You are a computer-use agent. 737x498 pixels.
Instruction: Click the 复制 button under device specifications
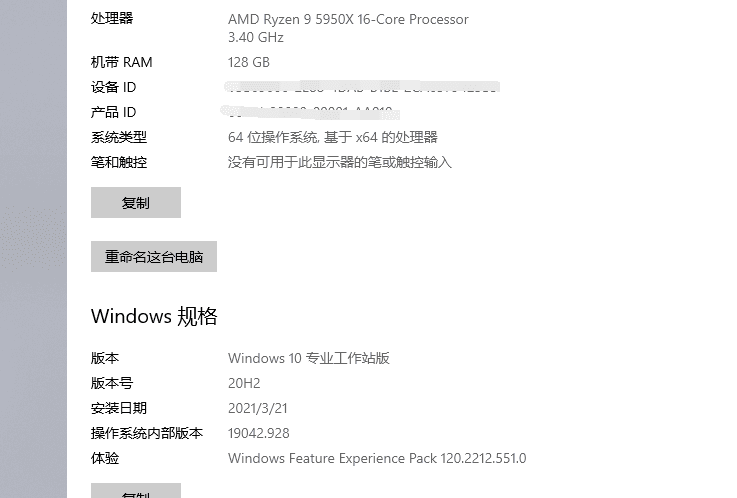(136, 202)
